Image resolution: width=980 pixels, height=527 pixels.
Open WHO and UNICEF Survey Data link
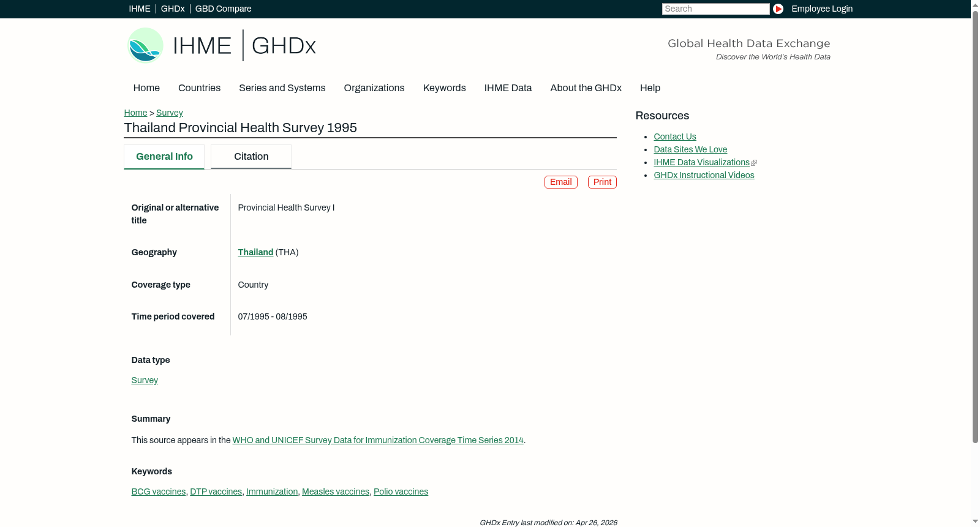[378, 440]
